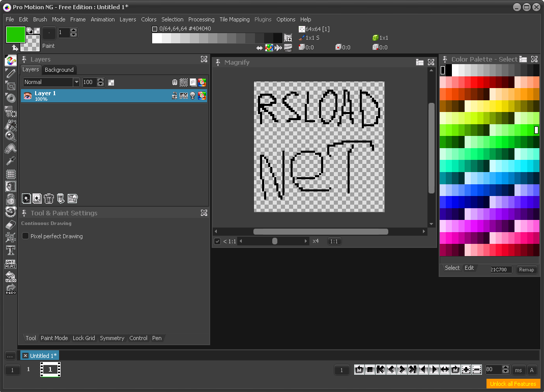
Task: Click the Undo icon in toolbar
Action: tap(11, 276)
